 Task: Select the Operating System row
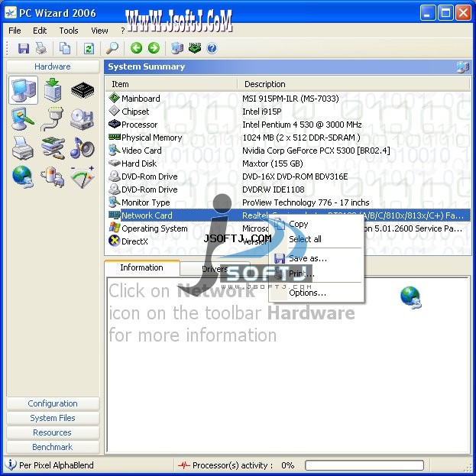(x=288, y=228)
